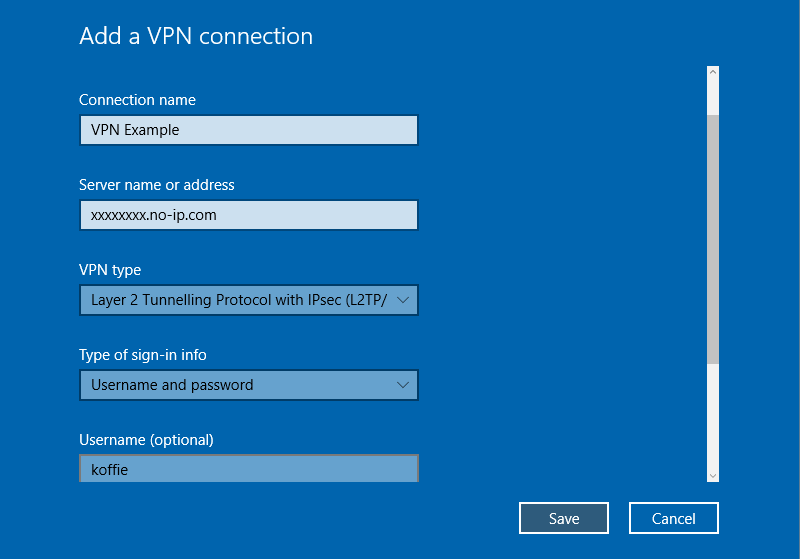Click the Add a VPN connection heading
Viewport: 800px width, 559px height.
point(196,36)
